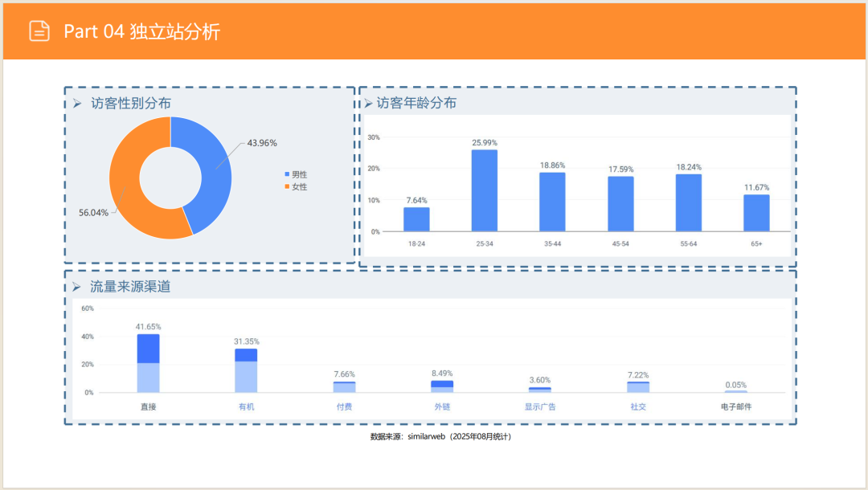Select the 流量来源渠道 heading
Image resolution: width=868 pixels, height=490 pixels.
(x=130, y=287)
